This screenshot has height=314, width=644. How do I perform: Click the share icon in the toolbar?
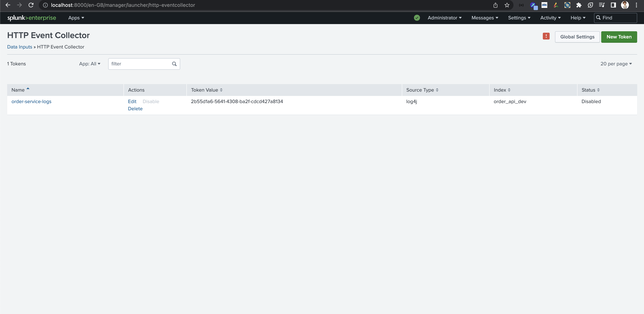pos(495,5)
